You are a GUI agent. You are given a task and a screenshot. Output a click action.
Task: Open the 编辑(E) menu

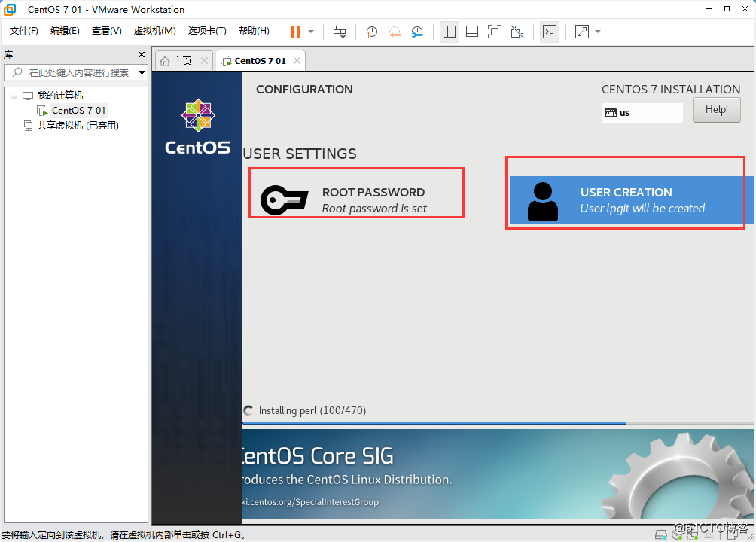tap(65, 31)
